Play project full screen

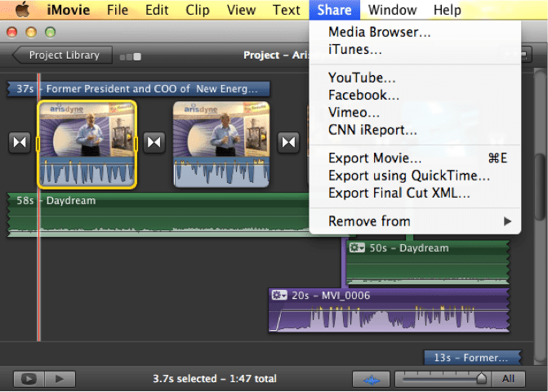pyautogui.click(x=29, y=379)
